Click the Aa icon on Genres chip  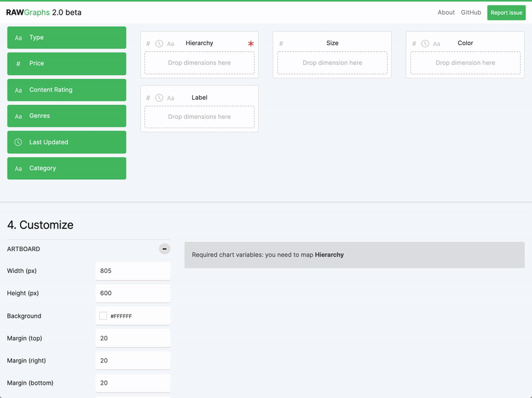19,116
